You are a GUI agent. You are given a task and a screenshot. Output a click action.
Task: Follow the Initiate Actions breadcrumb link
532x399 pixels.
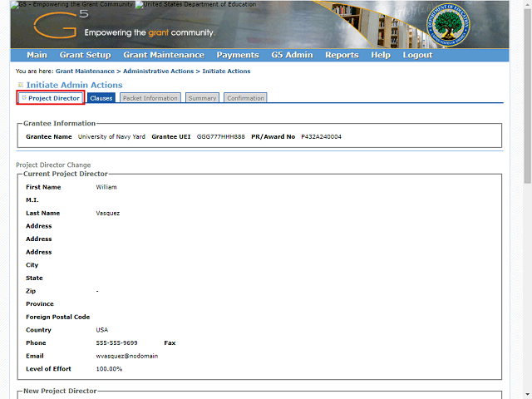[x=226, y=71]
